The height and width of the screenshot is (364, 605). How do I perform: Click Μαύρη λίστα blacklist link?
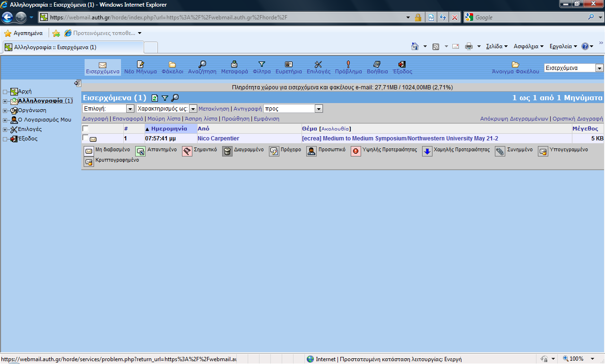click(x=164, y=119)
